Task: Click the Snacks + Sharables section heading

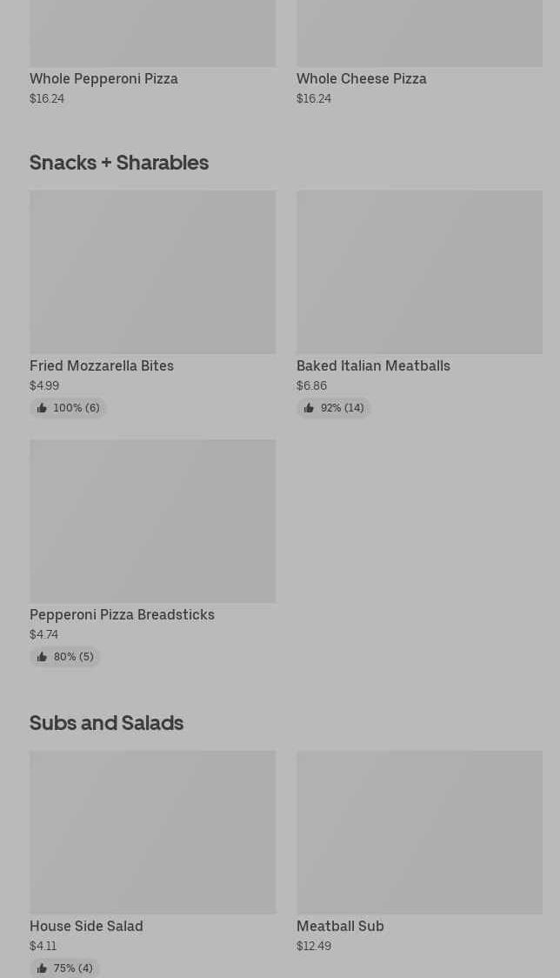Action: (x=119, y=163)
